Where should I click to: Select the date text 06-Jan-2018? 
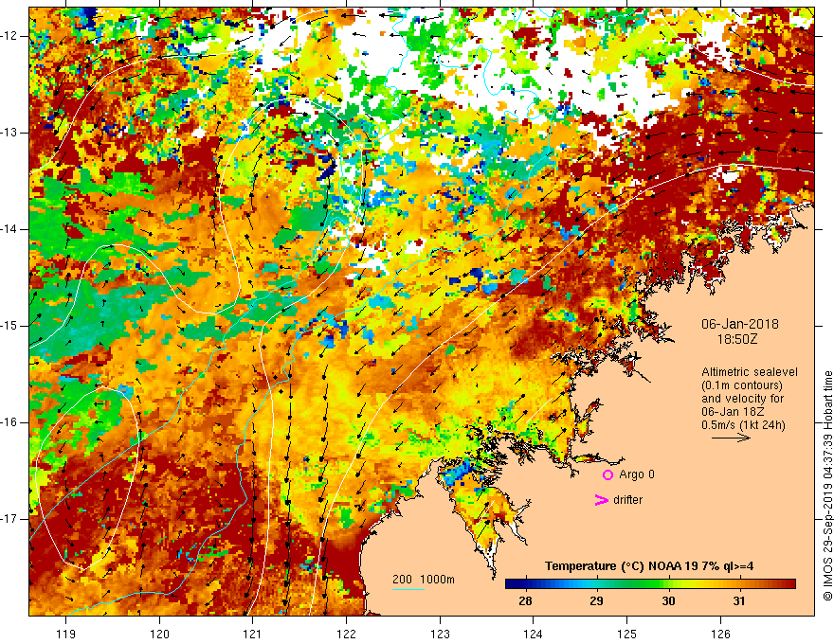(740, 324)
